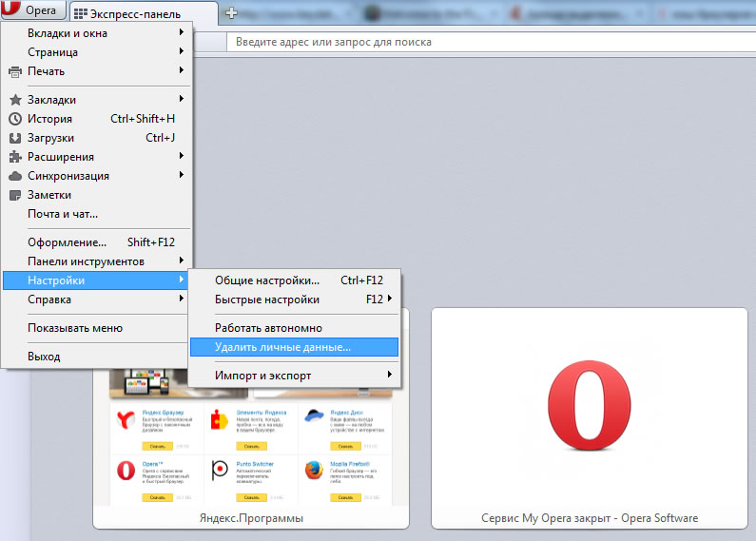Open the Закладки menu item
The image size is (756, 541).
tap(96, 99)
